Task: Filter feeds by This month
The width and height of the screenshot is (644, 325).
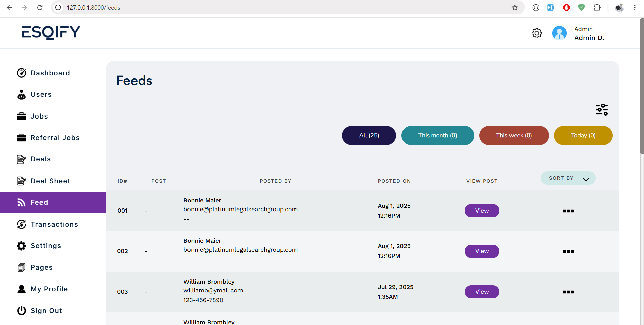Action: (437, 136)
